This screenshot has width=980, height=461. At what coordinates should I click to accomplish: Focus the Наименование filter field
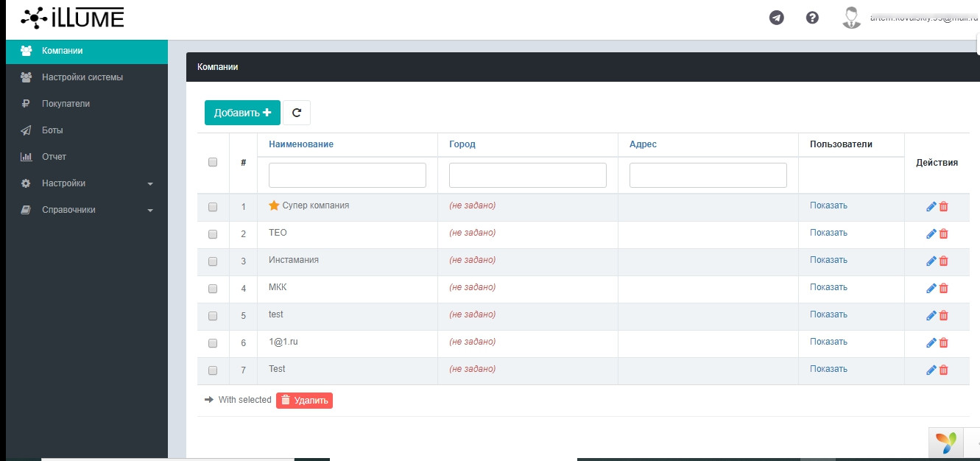(x=348, y=175)
